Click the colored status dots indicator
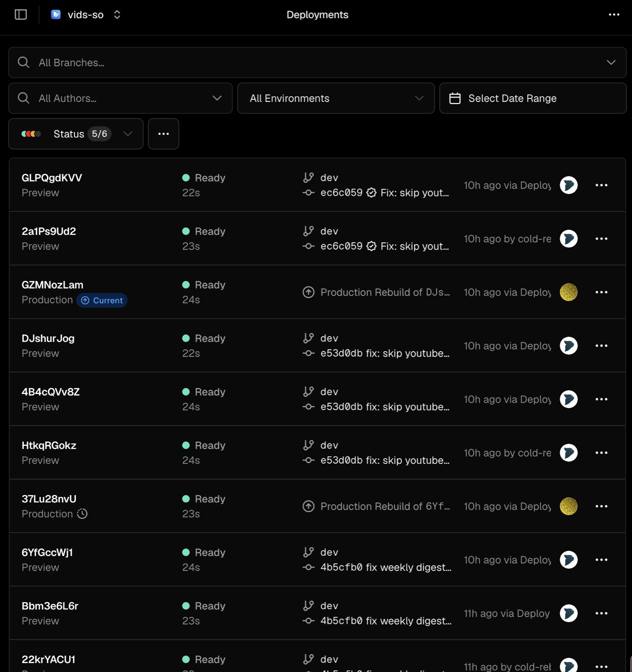 tap(31, 134)
